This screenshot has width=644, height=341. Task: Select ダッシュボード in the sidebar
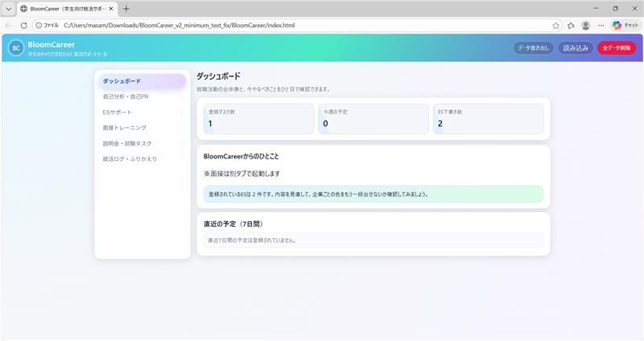[142, 81]
